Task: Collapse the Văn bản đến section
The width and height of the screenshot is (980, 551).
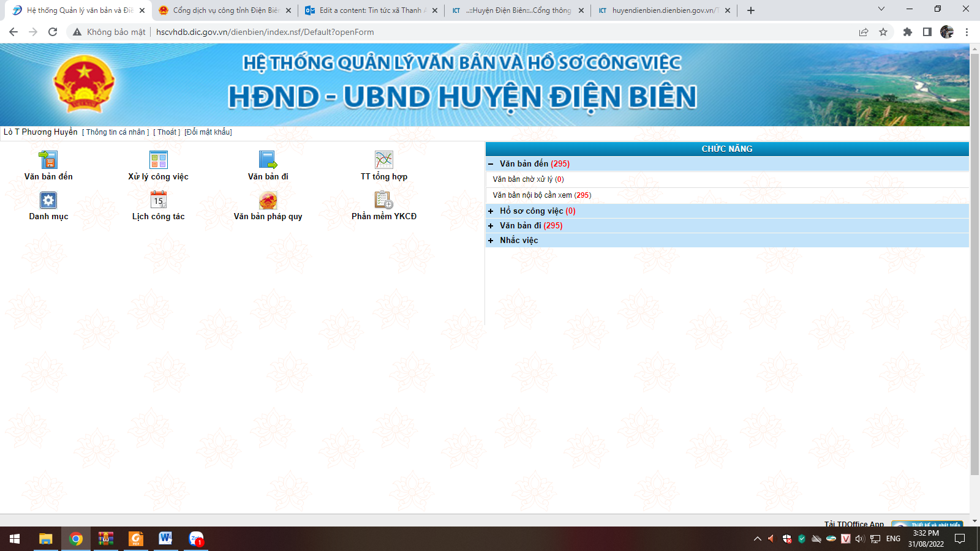Action: 491,164
